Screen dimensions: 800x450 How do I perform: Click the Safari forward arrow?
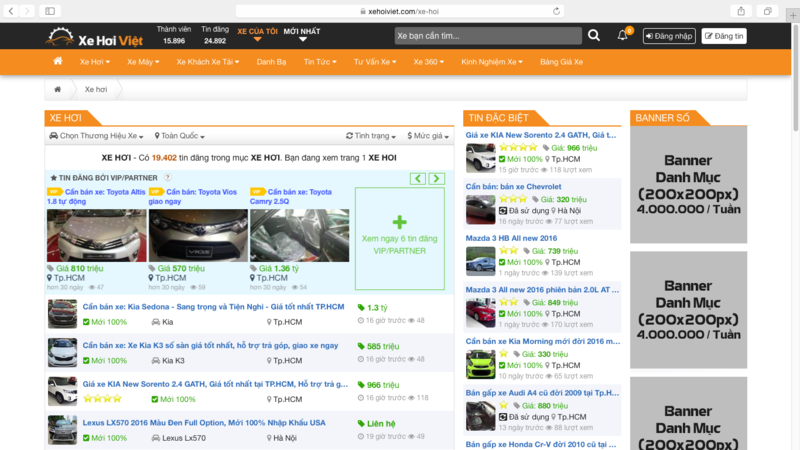[27, 11]
